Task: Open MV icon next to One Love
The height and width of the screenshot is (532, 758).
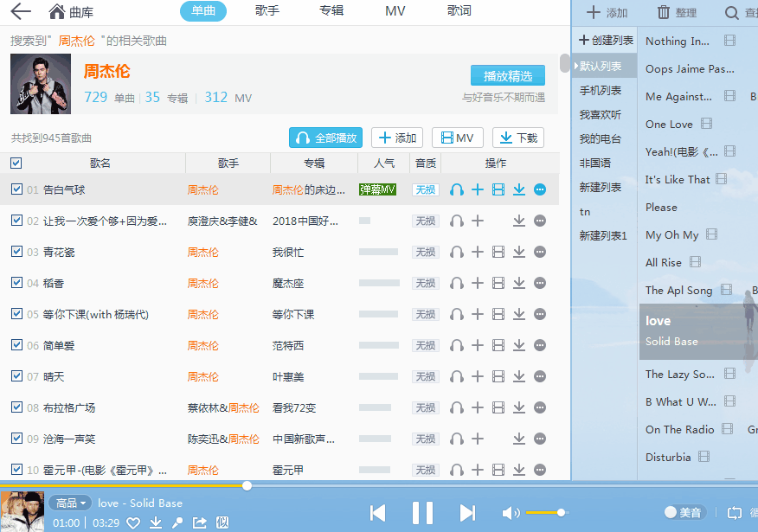Action: click(x=706, y=124)
